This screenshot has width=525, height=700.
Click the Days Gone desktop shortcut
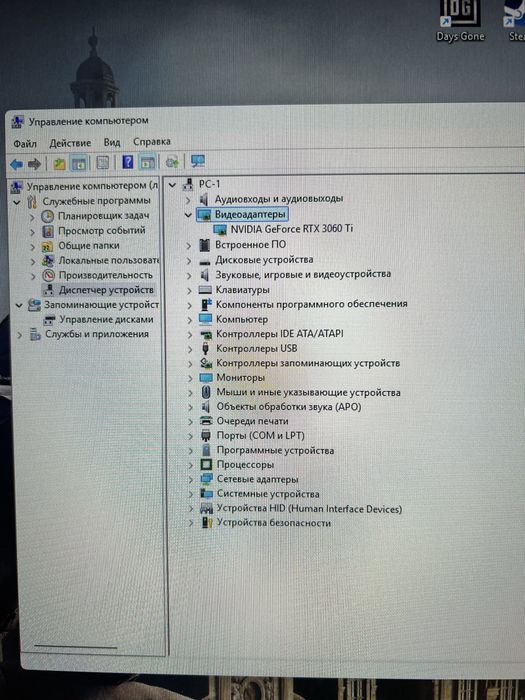pyautogui.click(x=460, y=21)
